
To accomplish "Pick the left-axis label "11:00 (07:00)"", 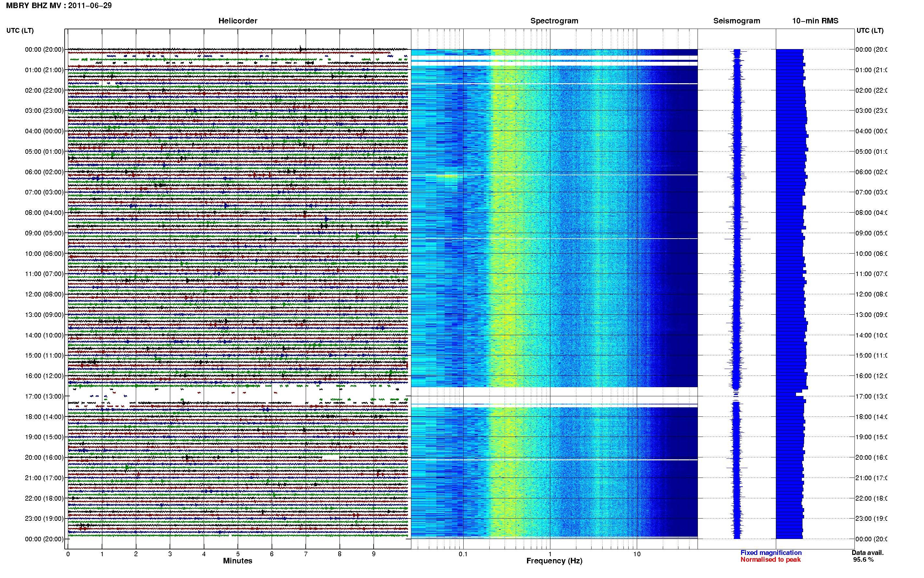I will (44, 274).
